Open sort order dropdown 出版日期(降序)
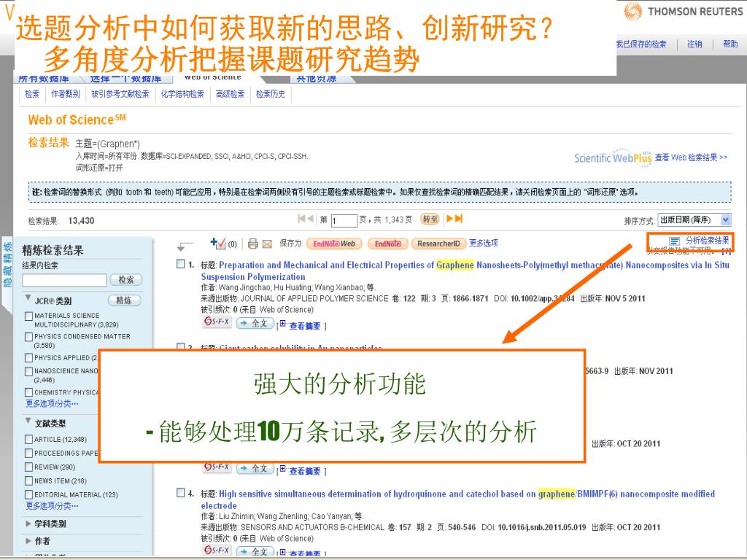This screenshot has width=747, height=560. pyautogui.click(x=694, y=219)
